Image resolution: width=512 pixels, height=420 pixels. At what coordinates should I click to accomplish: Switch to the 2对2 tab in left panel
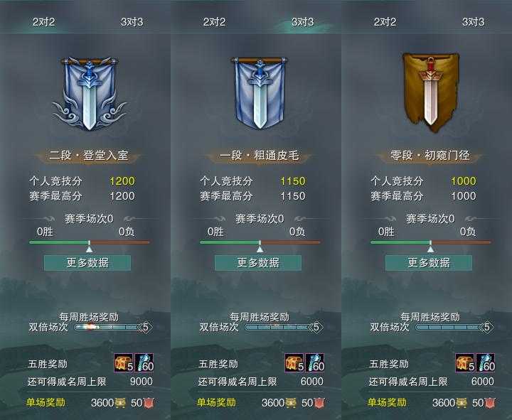pyautogui.click(x=44, y=22)
